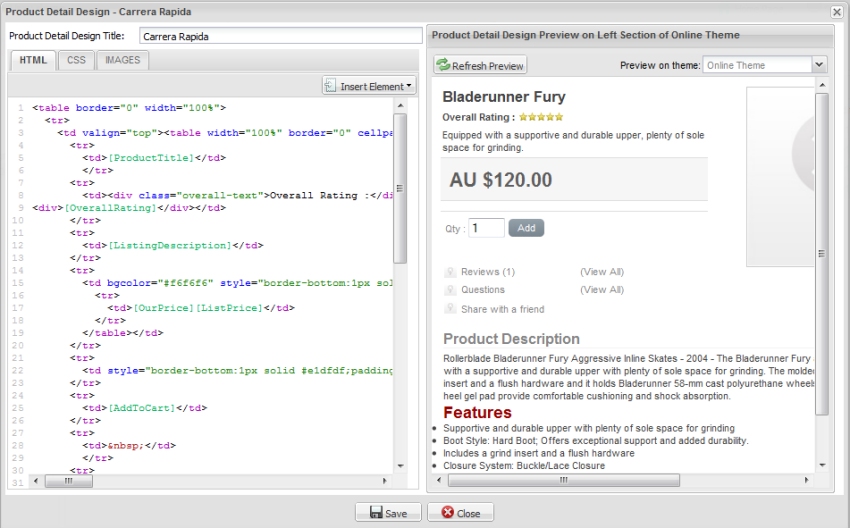The image size is (850, 528).
Task: Click the green Refresh Preview icon
Action: point(443,65)
